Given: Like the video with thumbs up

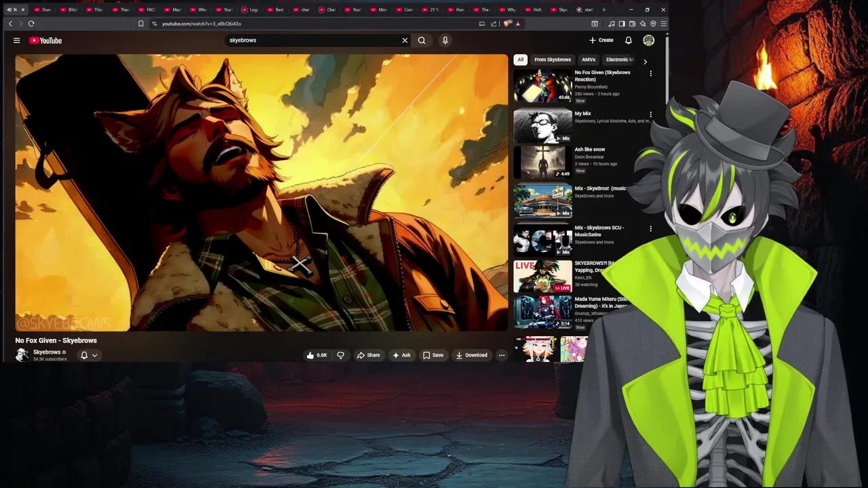Looking at the screenshot, I should point(317,355).
